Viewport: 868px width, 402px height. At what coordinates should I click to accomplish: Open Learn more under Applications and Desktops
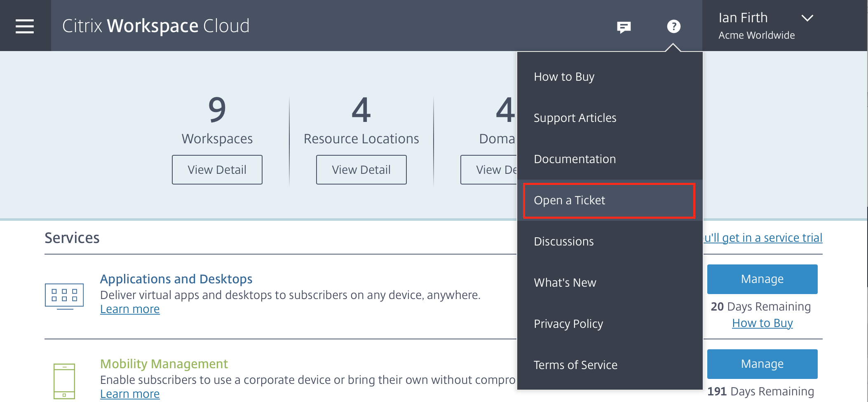(130, 309)
